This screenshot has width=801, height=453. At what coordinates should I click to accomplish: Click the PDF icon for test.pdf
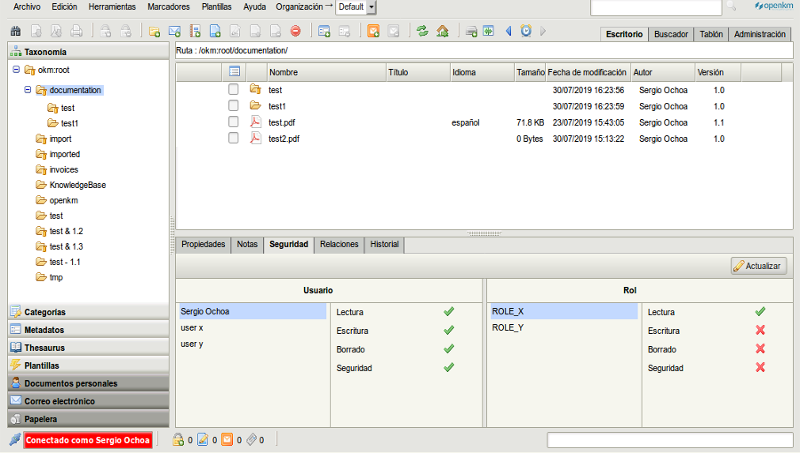click(x=255, y=123)
